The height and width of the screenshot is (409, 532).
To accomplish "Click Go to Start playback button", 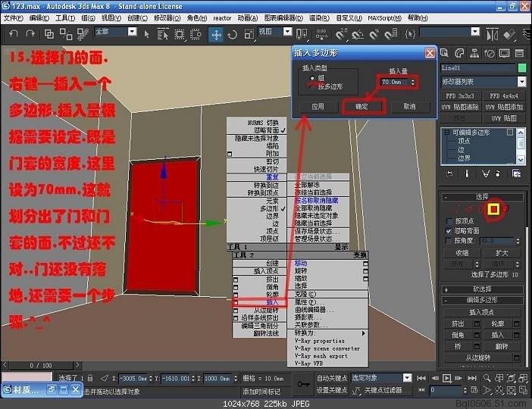I will point(421,378).
